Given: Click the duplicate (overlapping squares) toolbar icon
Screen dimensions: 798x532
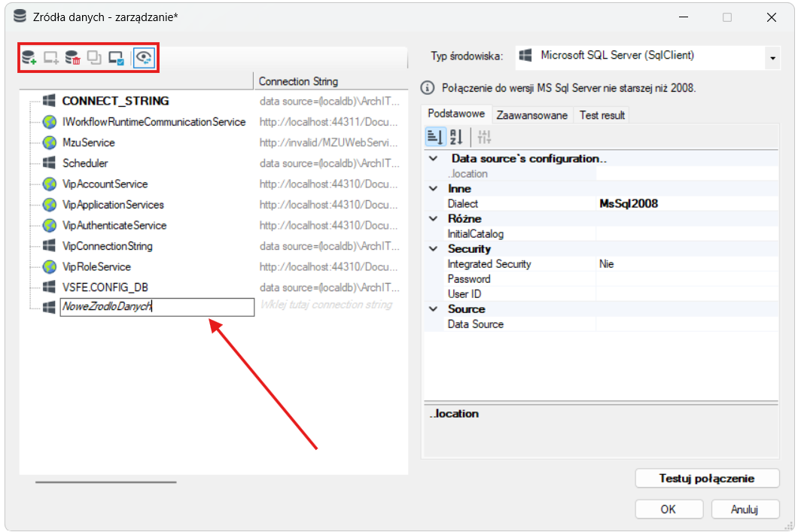Looking at the screenshot, I should point(94,57).
